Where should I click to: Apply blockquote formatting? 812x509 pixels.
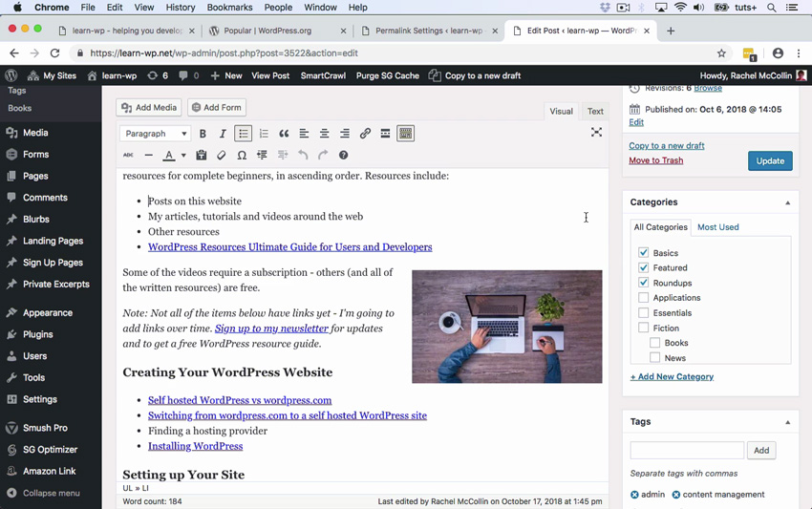pos(284,134)
